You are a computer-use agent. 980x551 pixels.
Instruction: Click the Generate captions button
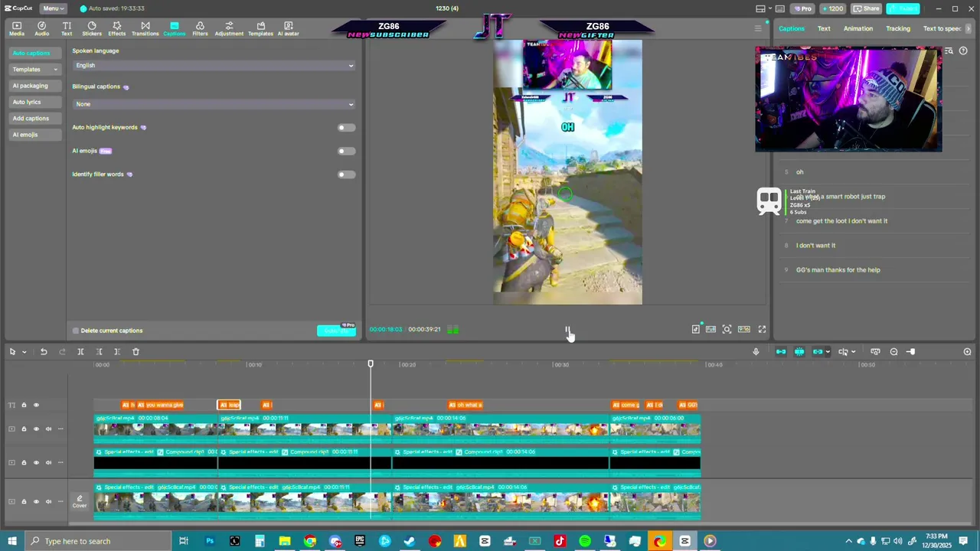(x=337, y=331)
